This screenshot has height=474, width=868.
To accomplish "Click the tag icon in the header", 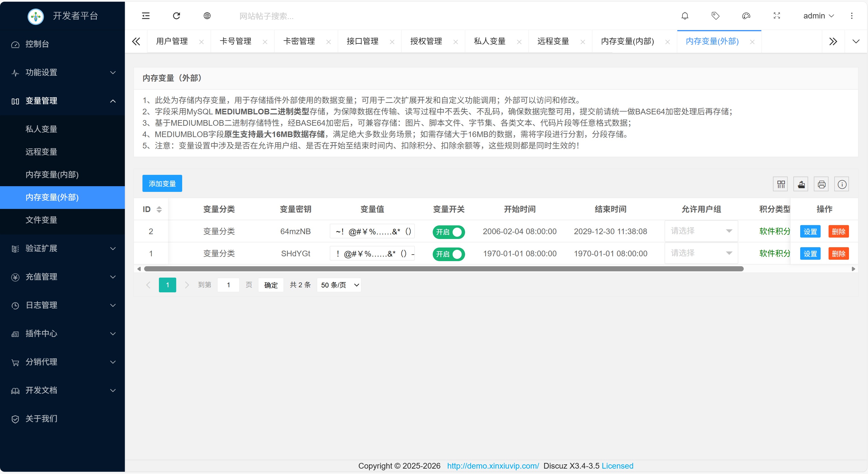I will pyautogui.click(x=715, y=16).
